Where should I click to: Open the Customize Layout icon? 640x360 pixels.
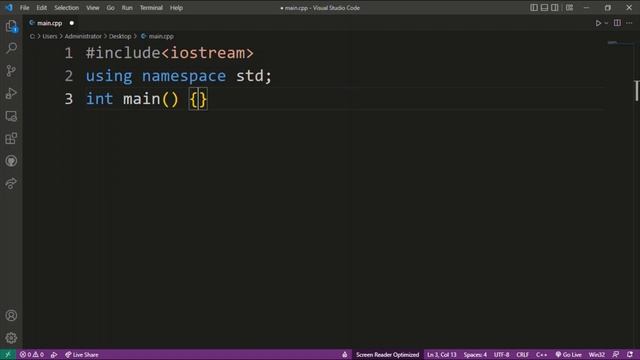(x=569, y=7)
